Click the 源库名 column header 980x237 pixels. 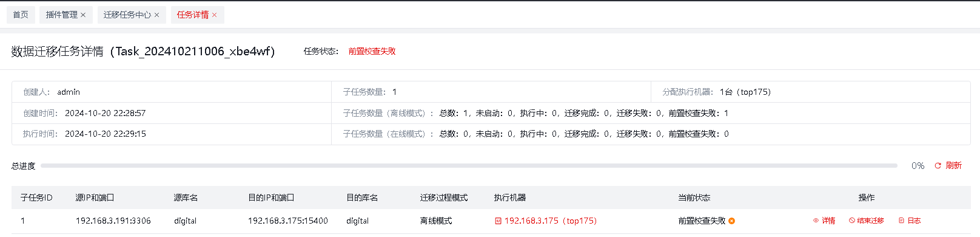coord(186,197)
